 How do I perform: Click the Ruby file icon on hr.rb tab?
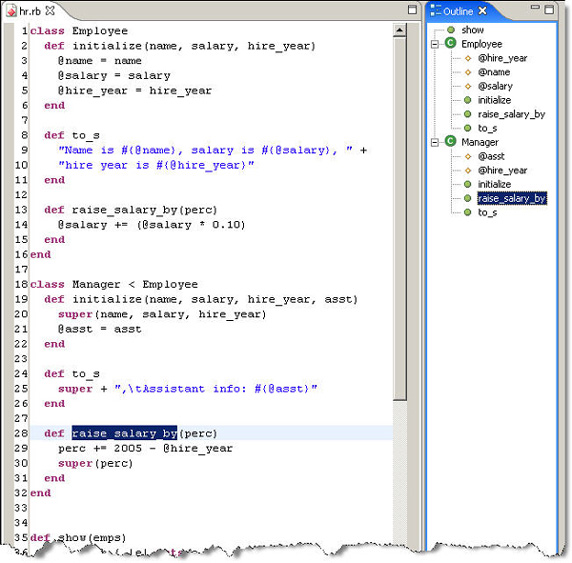[x=11, y=11]
